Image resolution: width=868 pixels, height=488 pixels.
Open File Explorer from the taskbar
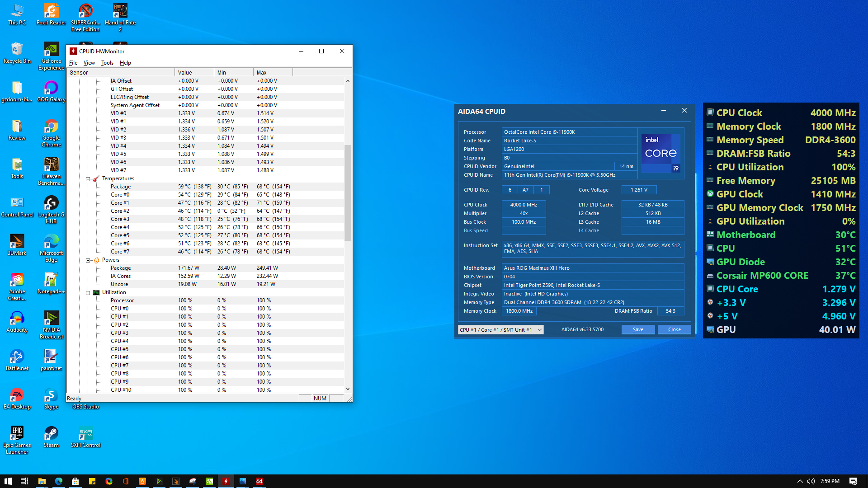(42, 481)
